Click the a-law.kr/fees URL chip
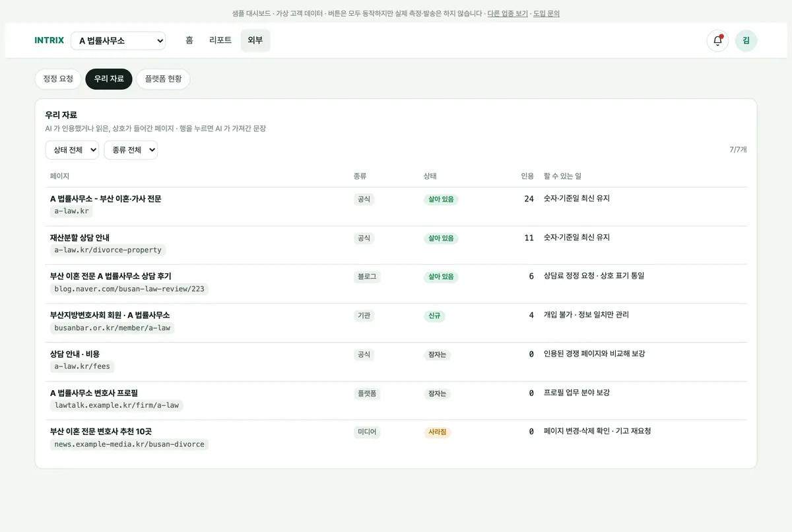Image resolution: width=792 pixels, height=532 pixels. [x=82, y=366]
